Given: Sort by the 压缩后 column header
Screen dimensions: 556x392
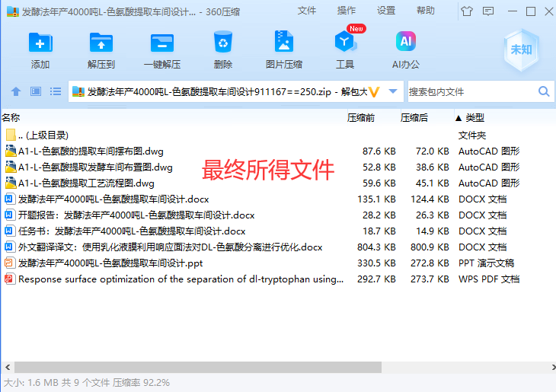Looking at the screenshot, I should [x=414, y=118].
